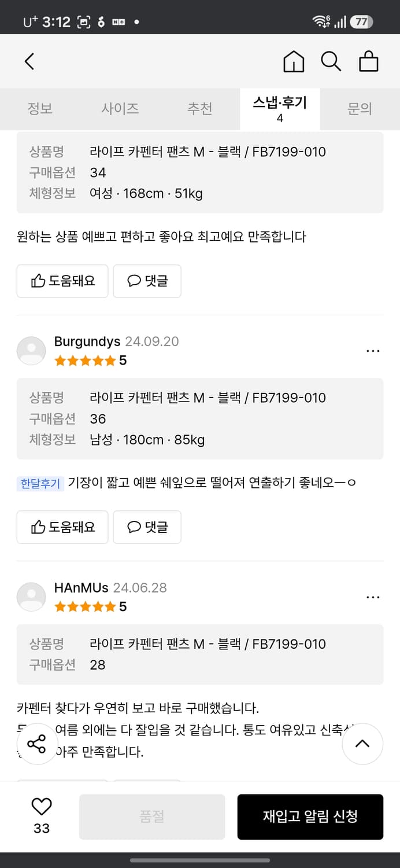Tap the star rating under Burgundys

86,361
